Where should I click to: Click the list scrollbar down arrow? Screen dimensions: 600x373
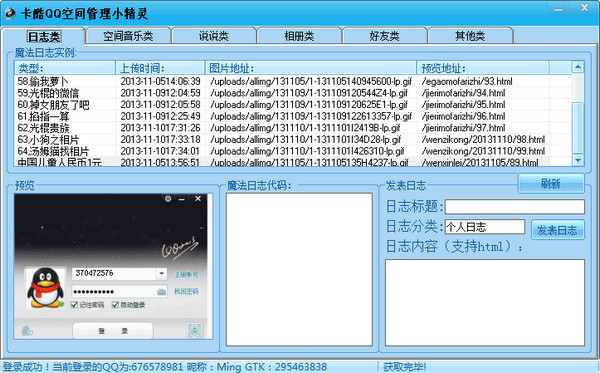point(578,160)
